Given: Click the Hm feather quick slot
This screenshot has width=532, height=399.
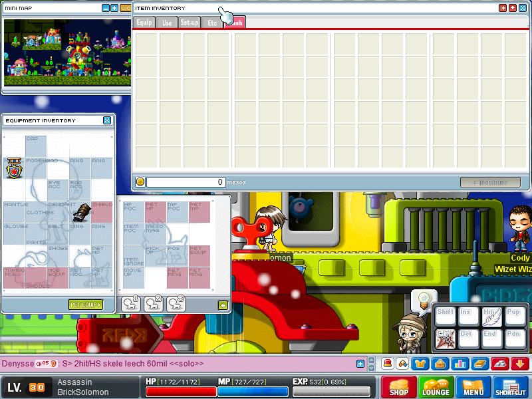Looking at the screenshot, I should click(491, 317).
